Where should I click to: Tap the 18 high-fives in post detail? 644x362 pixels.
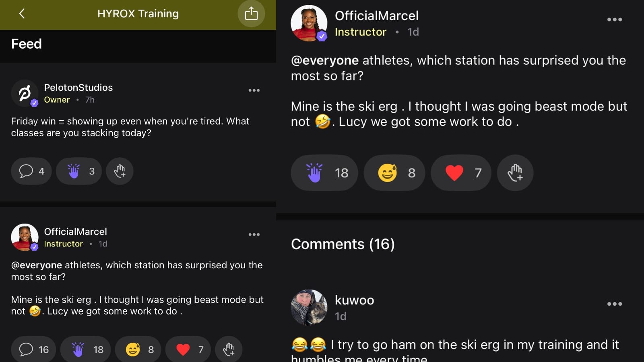pyautogui.click(x=324, y=173)
